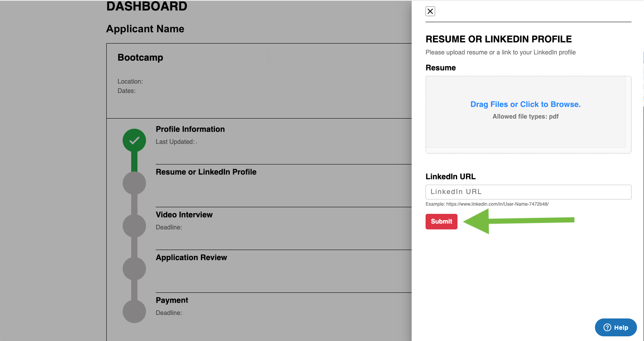The height and width of the screenshot is (341, 644).
Task: Click the Payment step circle
Action: (x=134, y=311)
